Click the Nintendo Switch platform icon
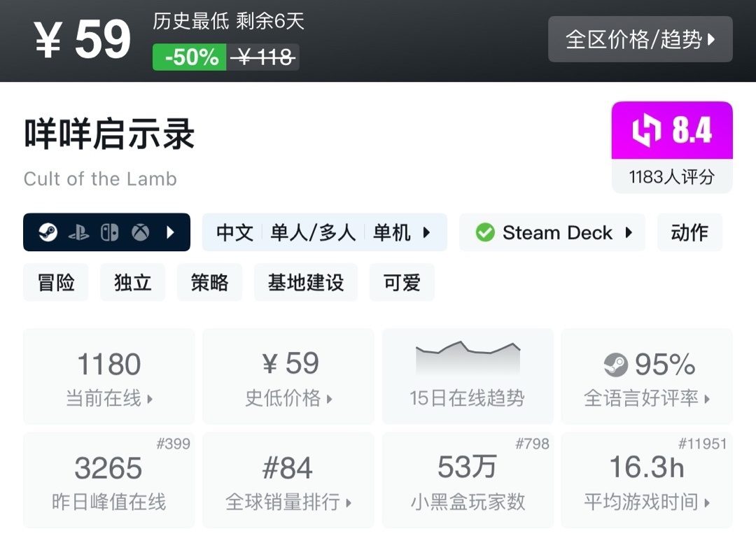This screenshot has width=756, height=536. point(110,232)
